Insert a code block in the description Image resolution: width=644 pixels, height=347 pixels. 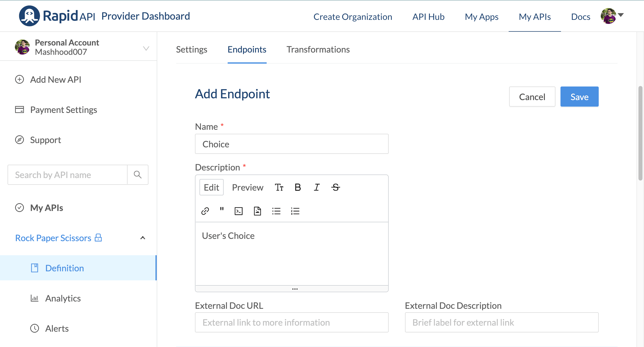coord(238,211)
